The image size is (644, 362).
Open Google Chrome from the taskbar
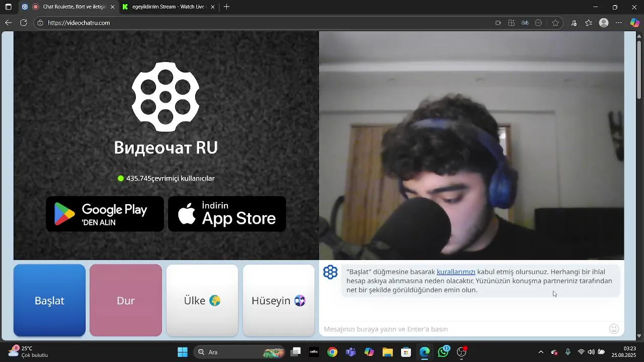click(x=332, y=352)
